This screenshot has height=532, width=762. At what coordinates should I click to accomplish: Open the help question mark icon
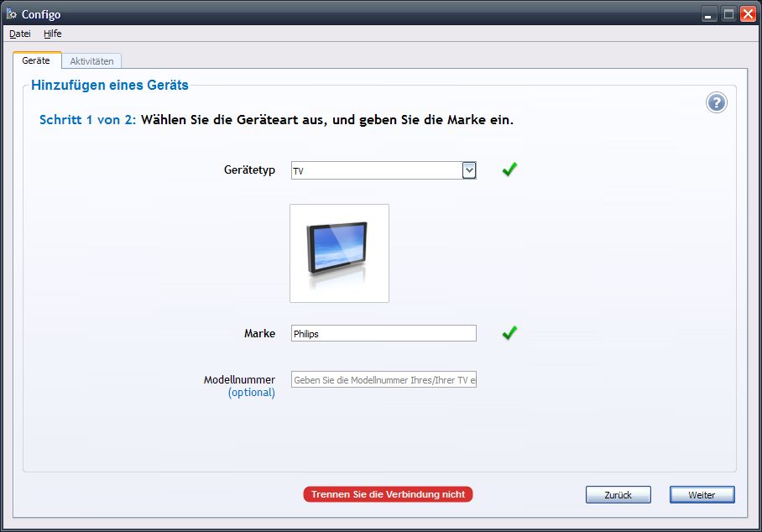tap(716, 103)
